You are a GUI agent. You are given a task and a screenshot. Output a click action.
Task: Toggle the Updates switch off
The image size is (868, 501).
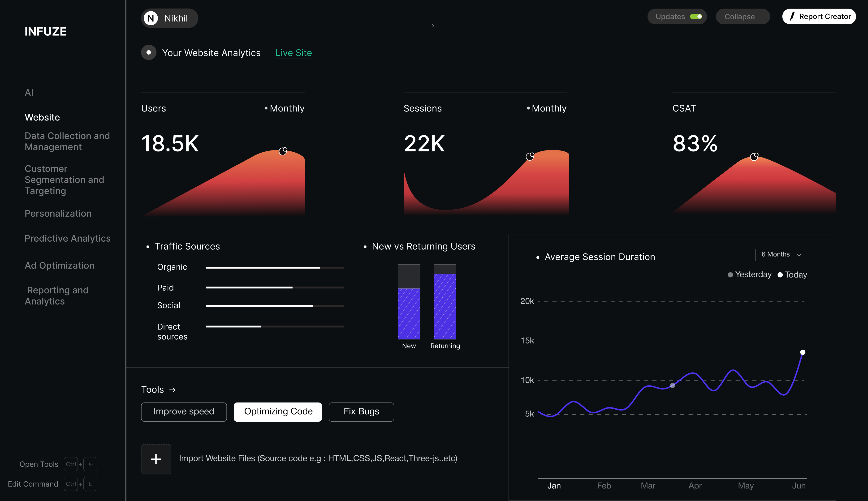[x=696, y=17]
